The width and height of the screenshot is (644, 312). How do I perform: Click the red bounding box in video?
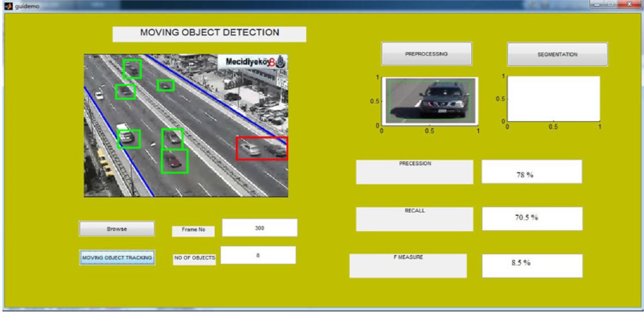(x=261, y=149)
